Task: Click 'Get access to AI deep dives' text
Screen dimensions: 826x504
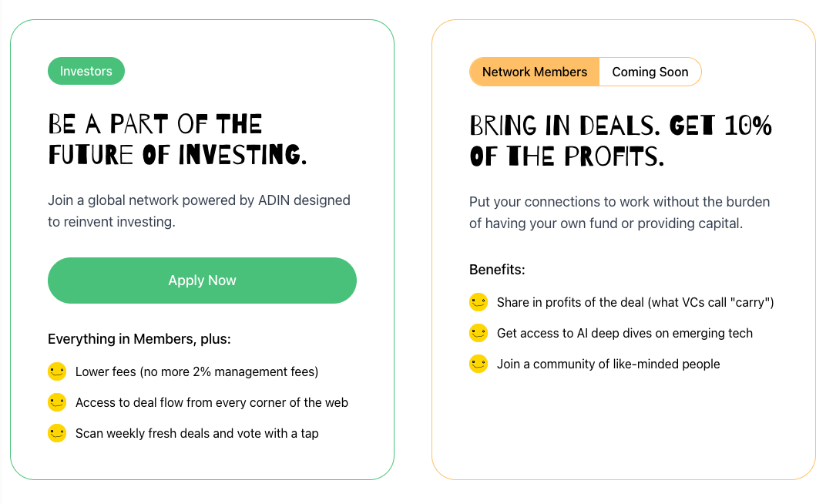Action: 624,333
